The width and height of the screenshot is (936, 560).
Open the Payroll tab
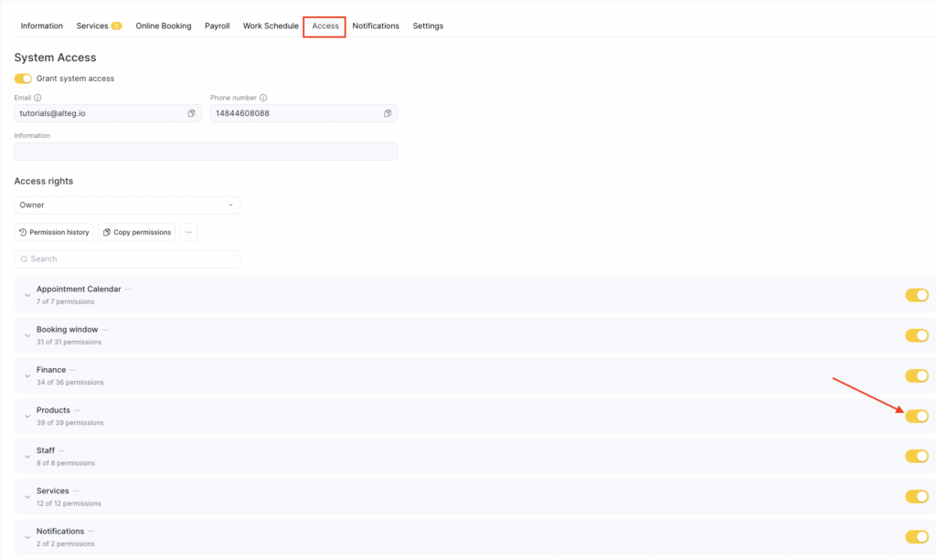[x=218, y=26]
